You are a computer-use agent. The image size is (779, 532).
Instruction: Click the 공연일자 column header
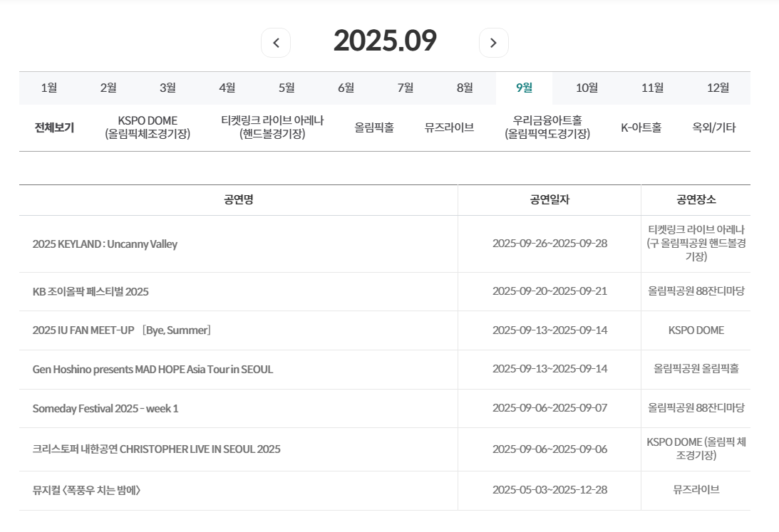(x=550, y=199)
